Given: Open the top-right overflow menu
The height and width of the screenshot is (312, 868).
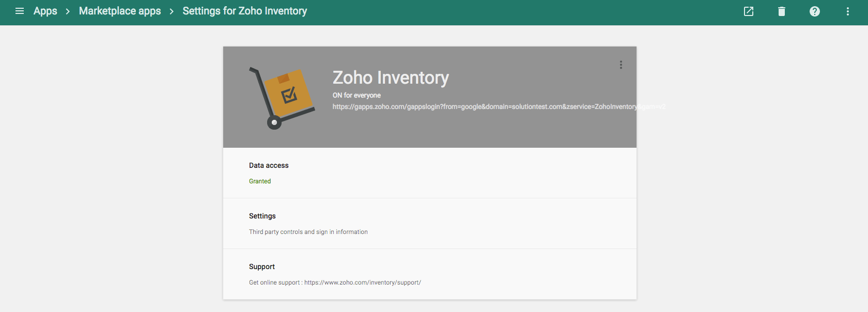Looking at the screenshot, I should click(x=847, y=11).
